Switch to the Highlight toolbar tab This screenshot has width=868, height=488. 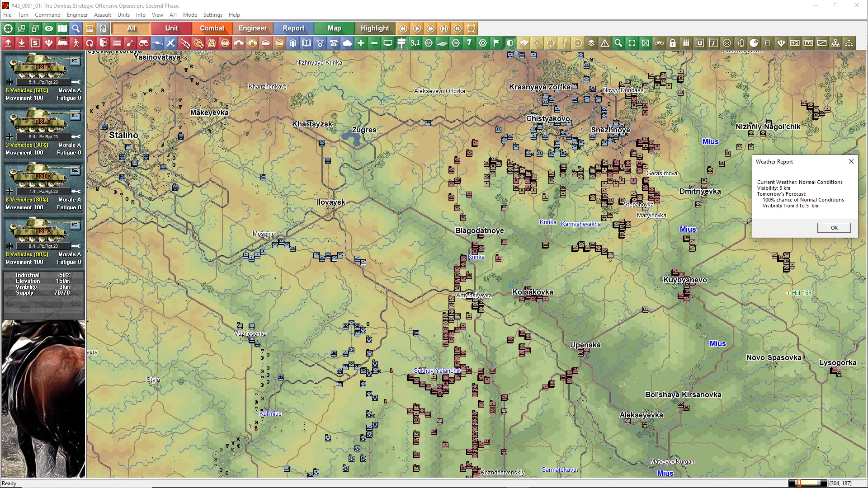coord(375,28)
